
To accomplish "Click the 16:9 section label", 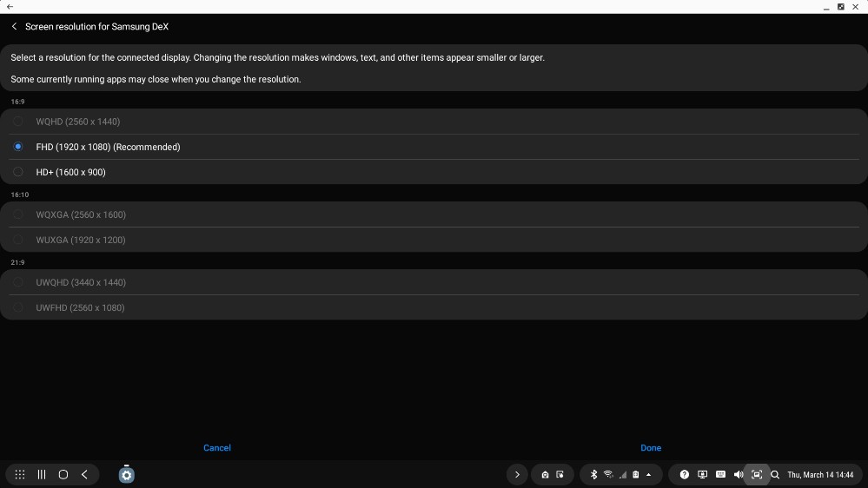I will tap(17, 102).
